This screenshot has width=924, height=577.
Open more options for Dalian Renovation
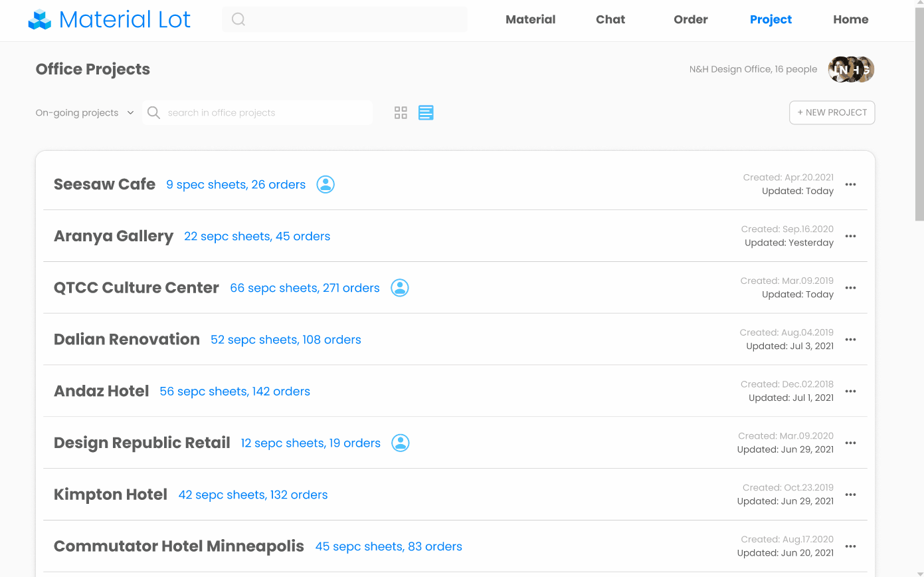[x=850, y=340]
